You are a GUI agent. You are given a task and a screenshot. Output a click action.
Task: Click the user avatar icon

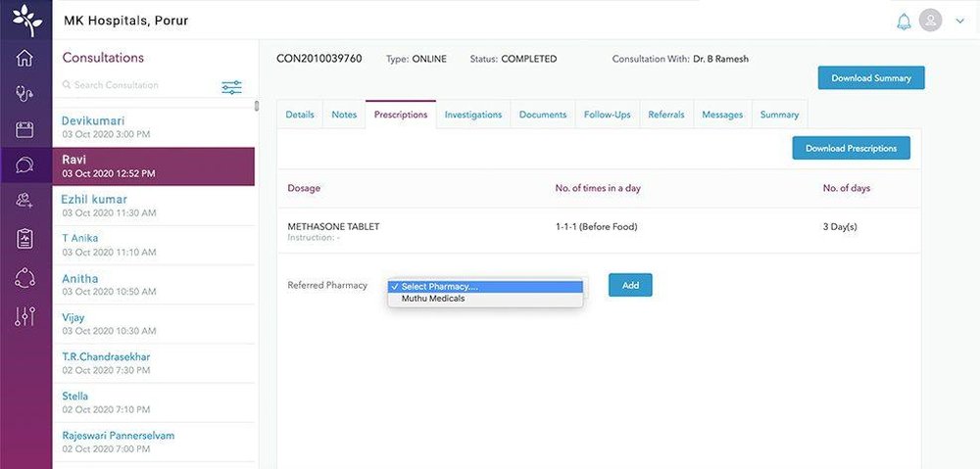coord(931,21)
